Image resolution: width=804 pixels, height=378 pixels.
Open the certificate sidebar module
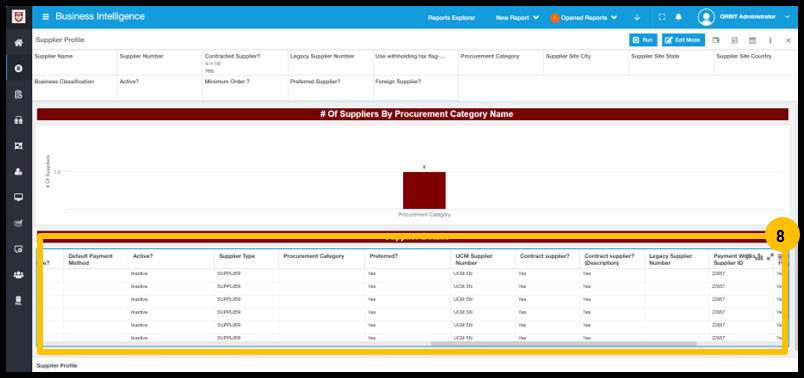(x=18, y=146)
